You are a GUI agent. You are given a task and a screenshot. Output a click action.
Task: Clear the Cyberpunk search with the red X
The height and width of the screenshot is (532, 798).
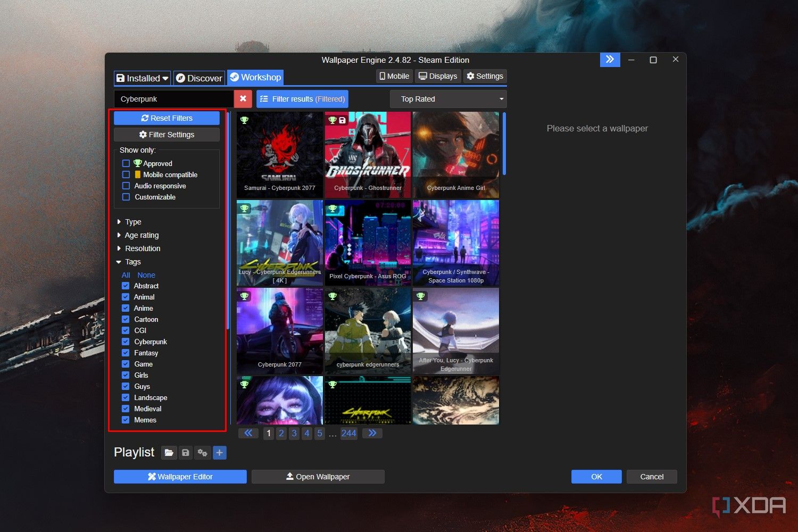tap(243, 99)
